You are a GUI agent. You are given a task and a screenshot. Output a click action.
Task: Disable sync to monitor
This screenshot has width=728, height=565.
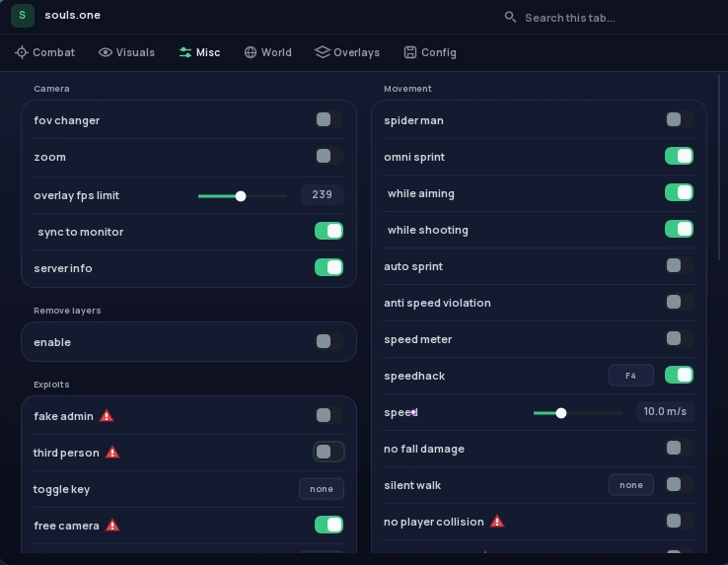pos(329,231)
